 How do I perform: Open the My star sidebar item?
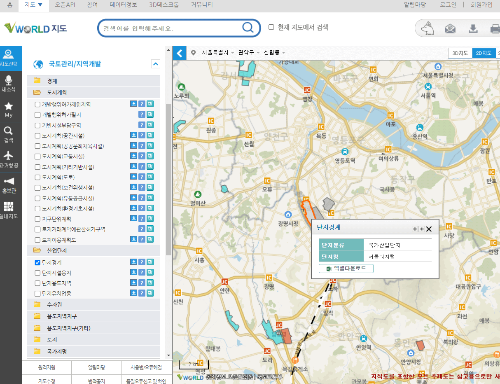pyautogui.click(x=9, y=109)
